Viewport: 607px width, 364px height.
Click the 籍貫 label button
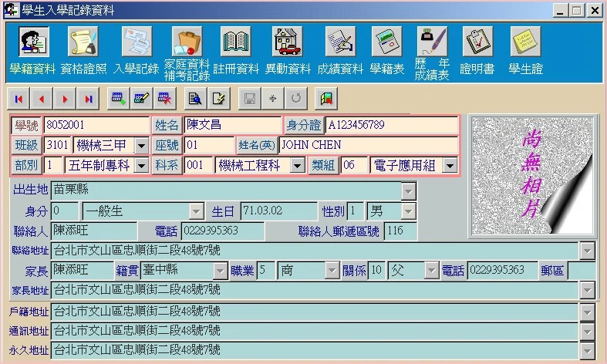[127, 271]
